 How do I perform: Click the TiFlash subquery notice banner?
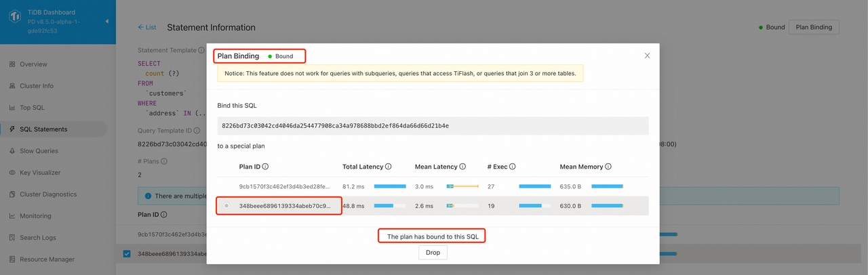tap(400, 73)
